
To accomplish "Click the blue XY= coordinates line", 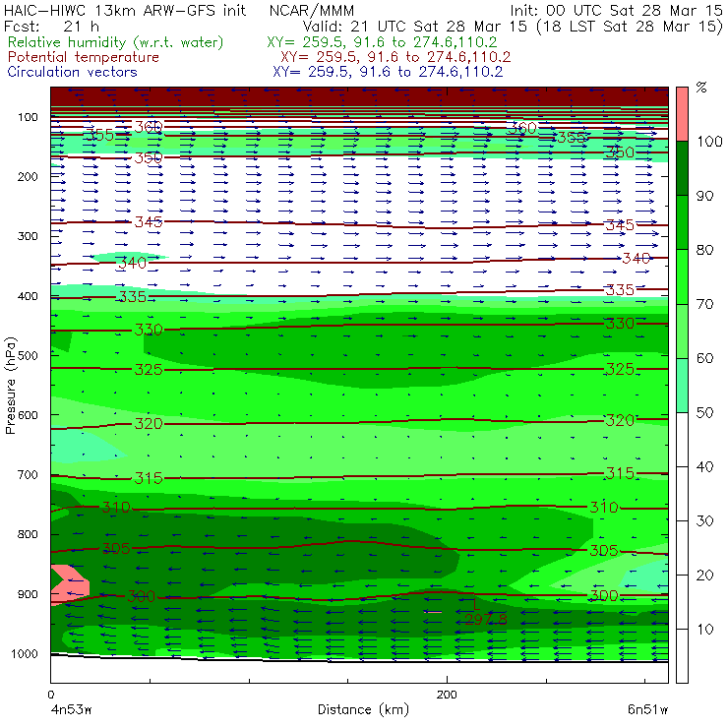I will (388, 72).
